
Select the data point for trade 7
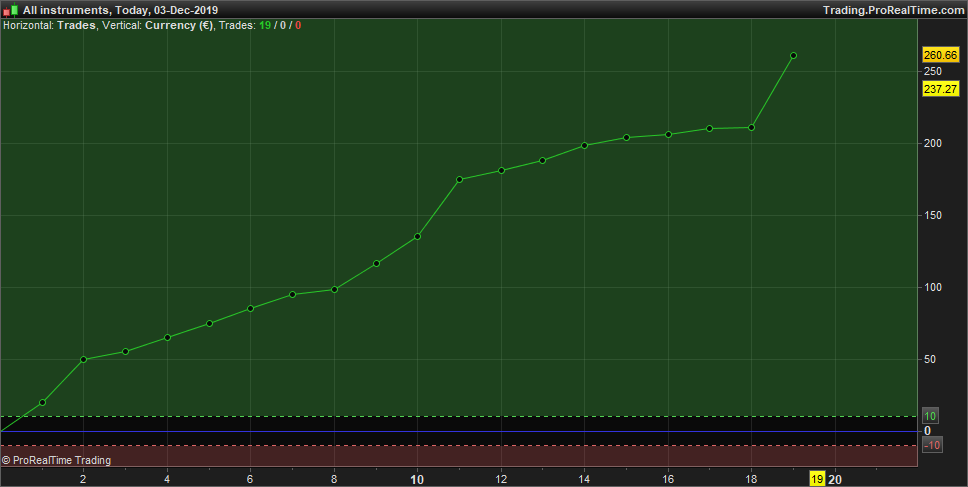tap(293, 294)
